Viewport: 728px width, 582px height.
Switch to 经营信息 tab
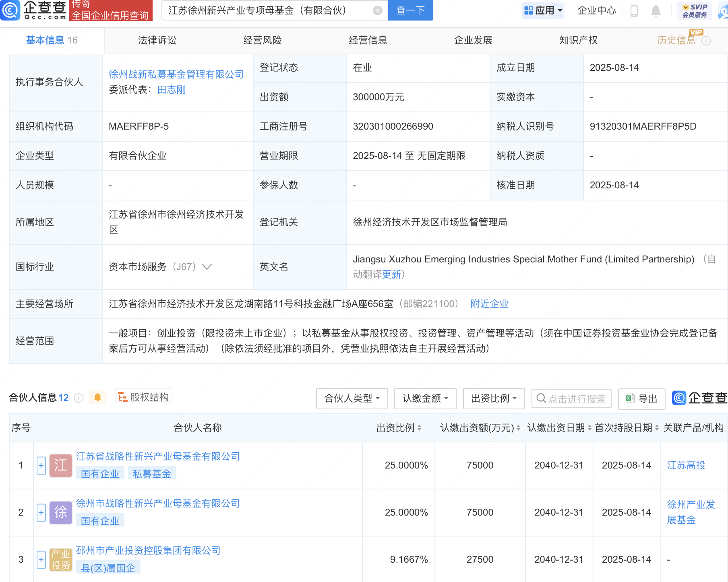click(x=368, y=40)
